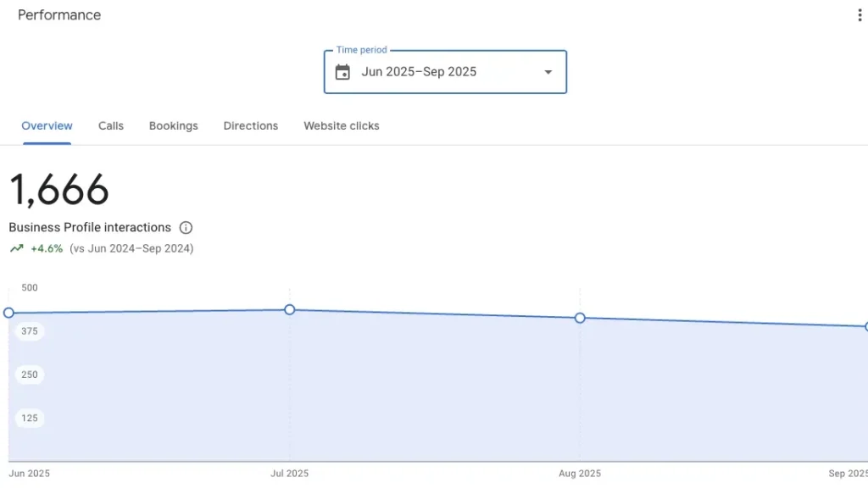Screen dimensions: 868x494
Task: Click the 125 y-axis label pill
Action: click(30, 418)
